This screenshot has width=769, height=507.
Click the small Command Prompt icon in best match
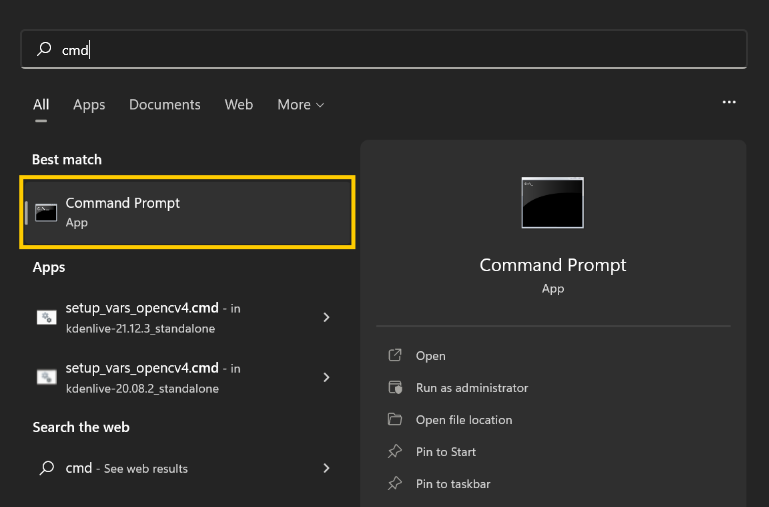click(46, 213)
